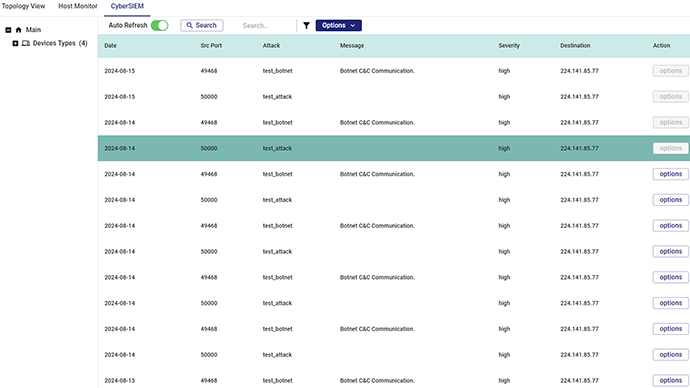The height and width of the screenshot is (388, 690).
Task: Open options for 2024-08-15 test_botnet row
Action: [670, 71]
